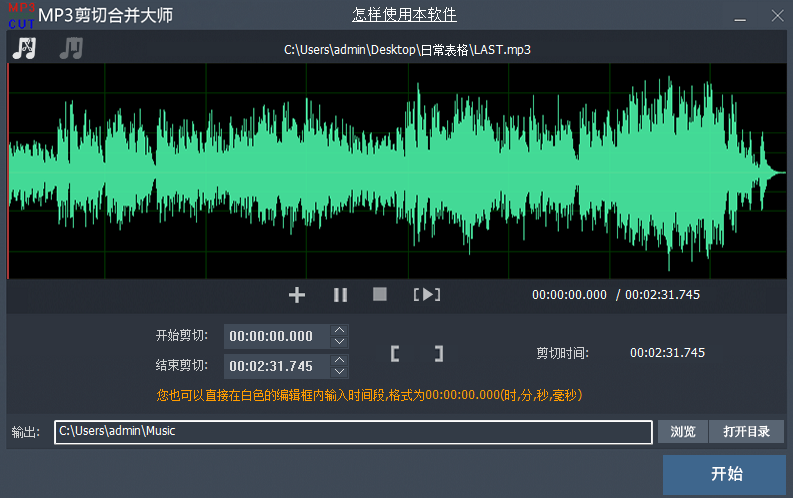Switch to MP3 cut mode icon
The width and height of the screenshot is (793, 498).
pos(23,48)
